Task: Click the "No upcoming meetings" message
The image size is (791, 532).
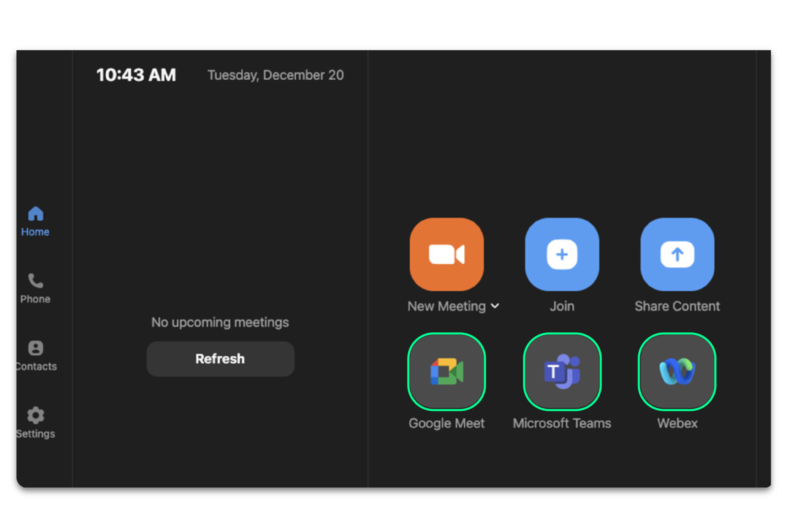Action: coord(220,322)
